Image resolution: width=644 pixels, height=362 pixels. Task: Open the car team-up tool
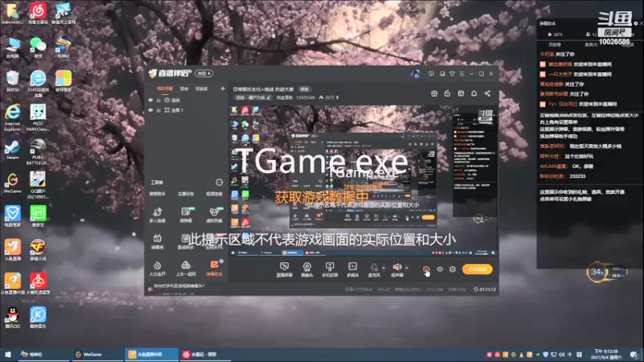coord(186,269)
